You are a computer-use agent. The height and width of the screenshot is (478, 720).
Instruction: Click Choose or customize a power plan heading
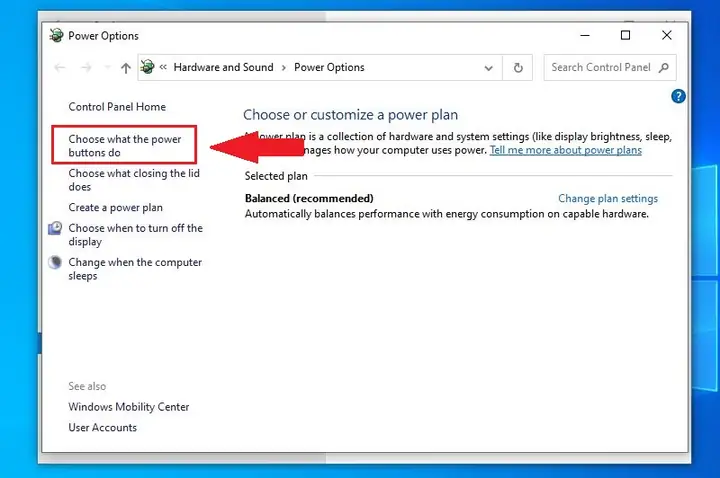coord(350,115)
